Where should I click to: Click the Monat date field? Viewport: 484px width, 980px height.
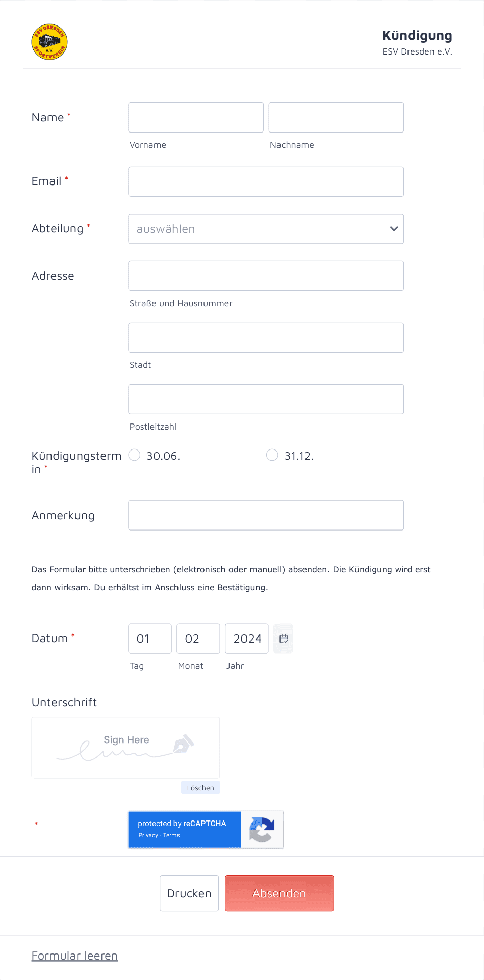(198, 639)
